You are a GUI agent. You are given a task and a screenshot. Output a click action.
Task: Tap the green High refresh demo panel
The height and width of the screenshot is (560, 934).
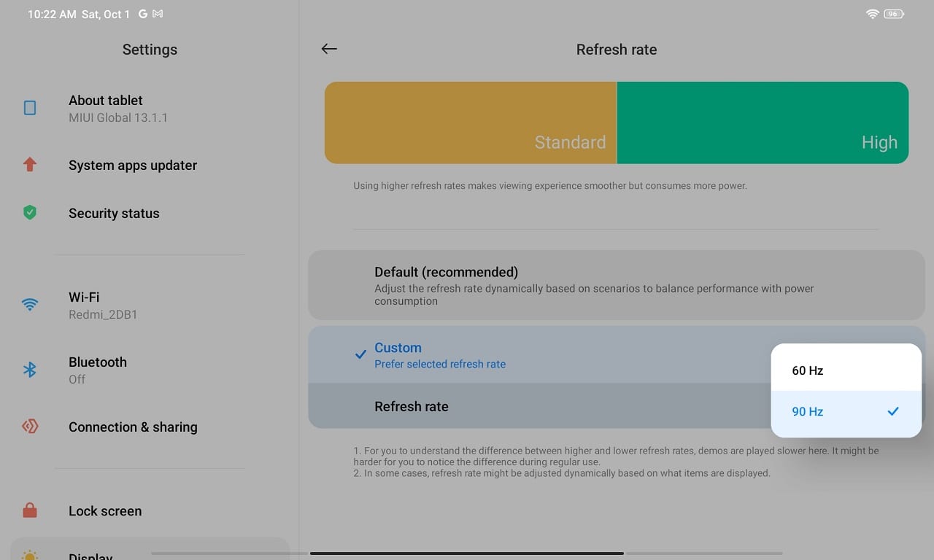point(763,122)
